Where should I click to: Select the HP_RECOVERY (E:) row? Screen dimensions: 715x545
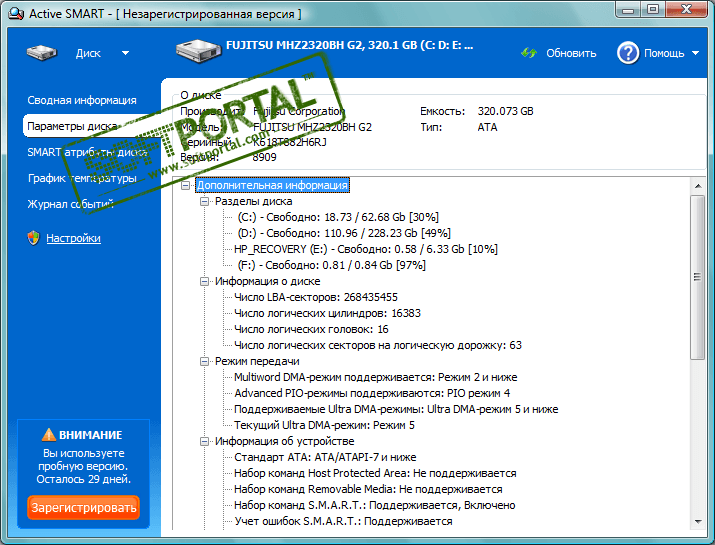point(365,249)
